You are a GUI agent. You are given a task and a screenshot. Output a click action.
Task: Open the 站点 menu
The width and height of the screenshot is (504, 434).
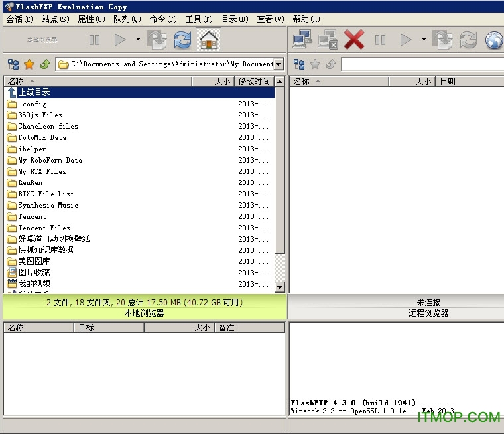[x=56, y=19]
